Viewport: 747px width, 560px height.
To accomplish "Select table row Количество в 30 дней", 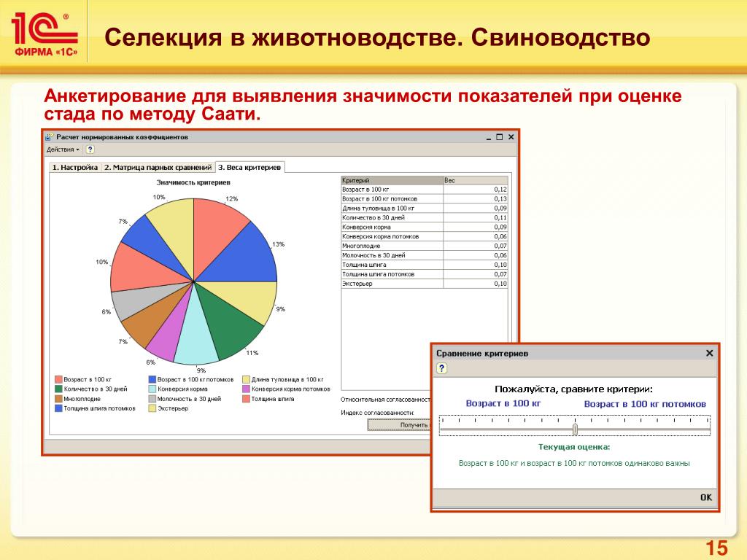I will pos(425,217).
